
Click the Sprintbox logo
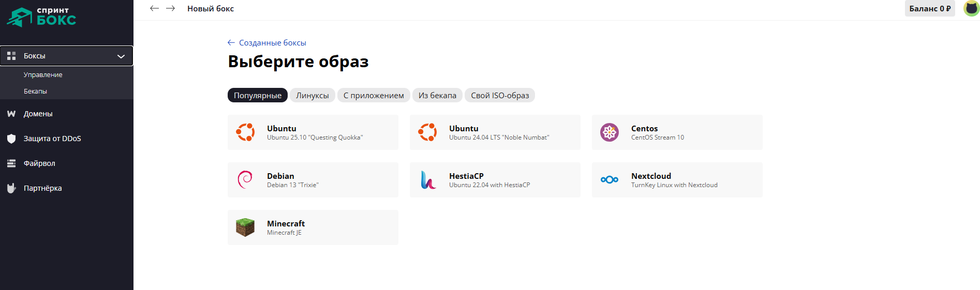41,17
